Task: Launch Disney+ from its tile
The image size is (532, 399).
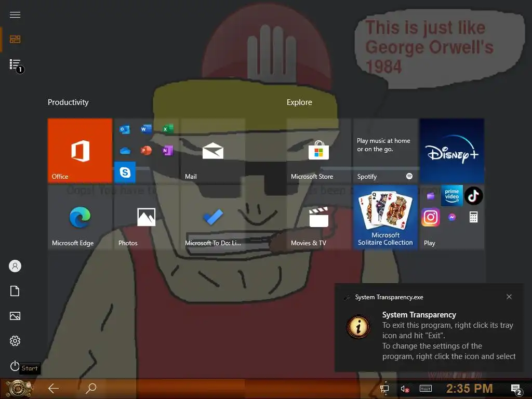Action: click(451, 151)
